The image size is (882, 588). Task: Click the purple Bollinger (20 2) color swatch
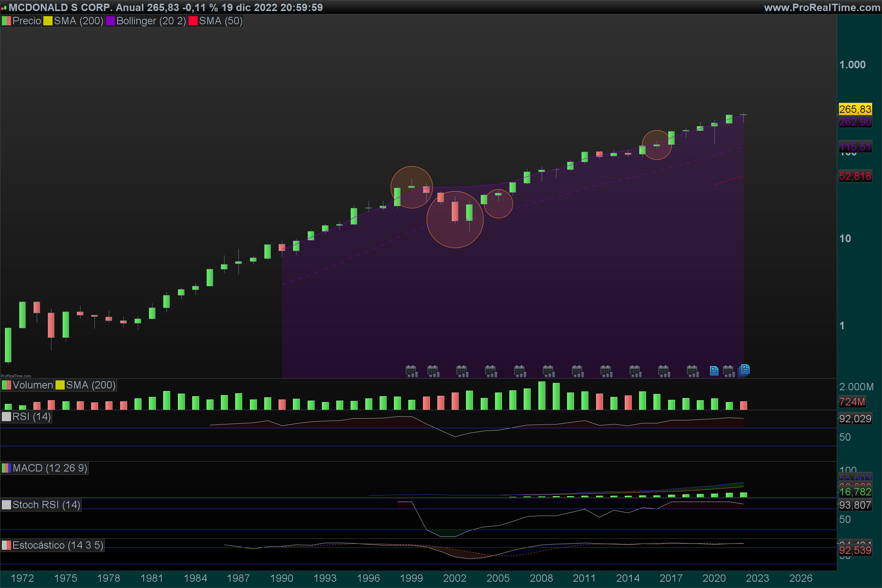(x=110, y=21)
